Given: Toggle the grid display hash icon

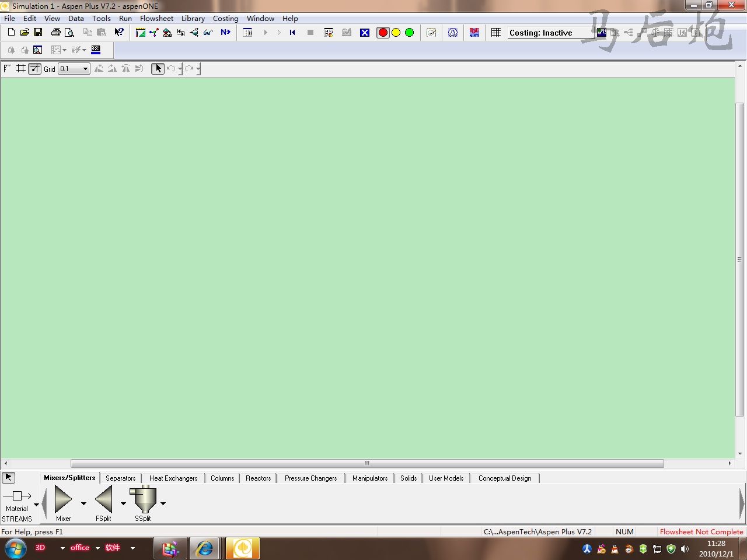Looking at the screenshot, I should (21, 69).
